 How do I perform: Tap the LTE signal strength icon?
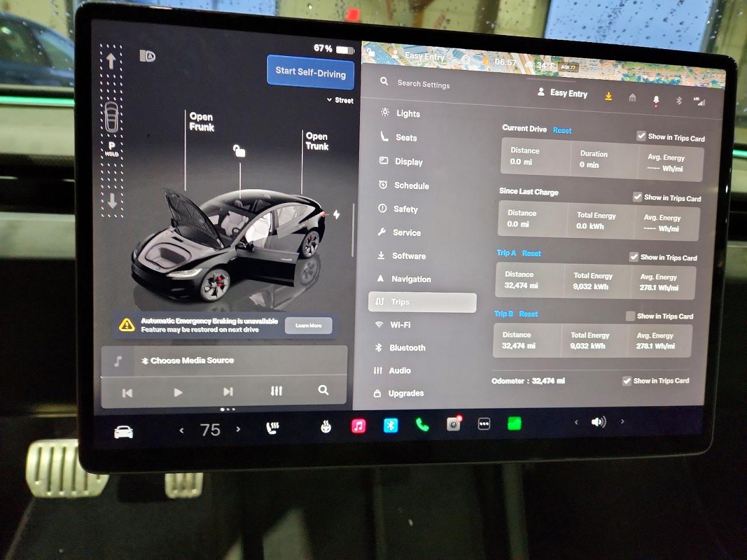click(699, 101)
